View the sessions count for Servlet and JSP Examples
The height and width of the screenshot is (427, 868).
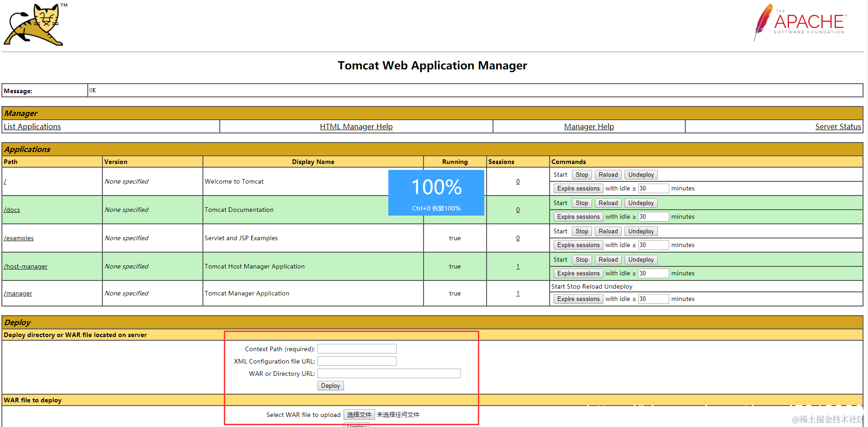[518, 238]
